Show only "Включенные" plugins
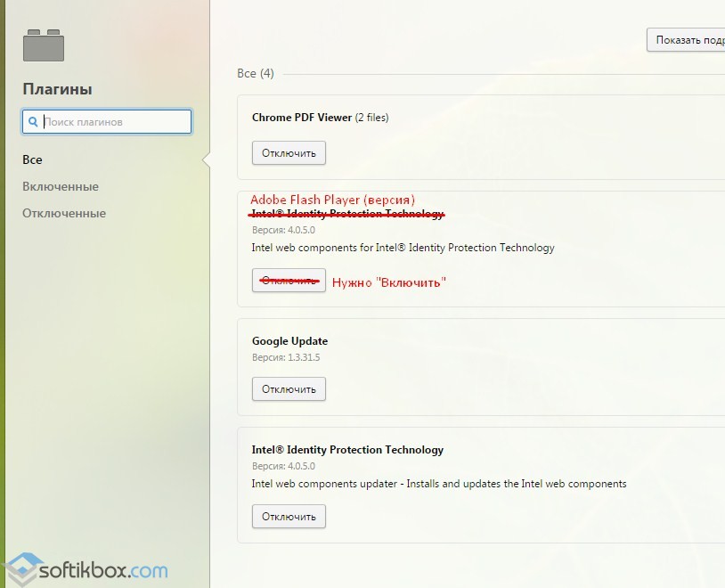Image resolution: width=725 pixels, height=588 pixels. tap(61, 186)
